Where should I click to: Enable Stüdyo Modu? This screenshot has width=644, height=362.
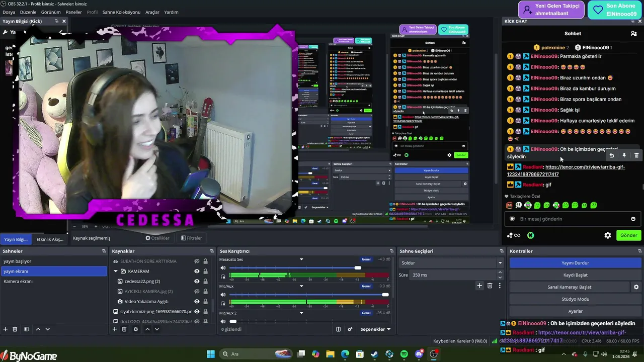pyautogui.click(x=575, y=299)
